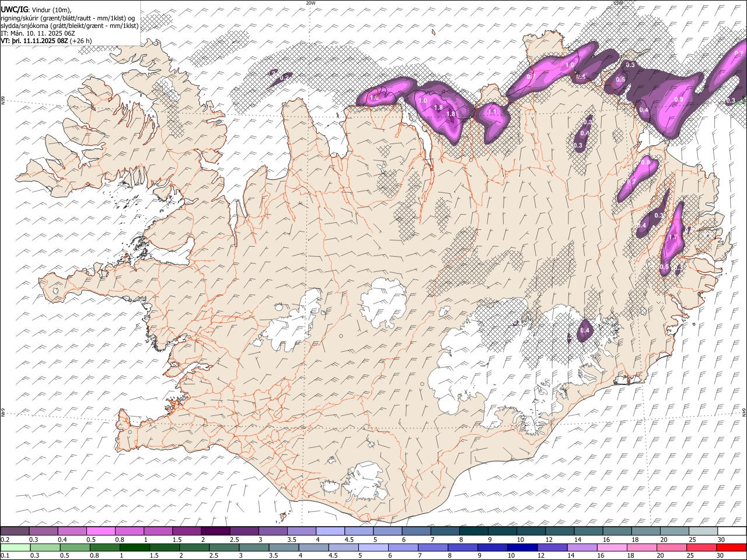Pick the lower legend swatch between 2 and 2.5
Image resolution: width=747 pixels, height=560 pixels.
point(194,547)
